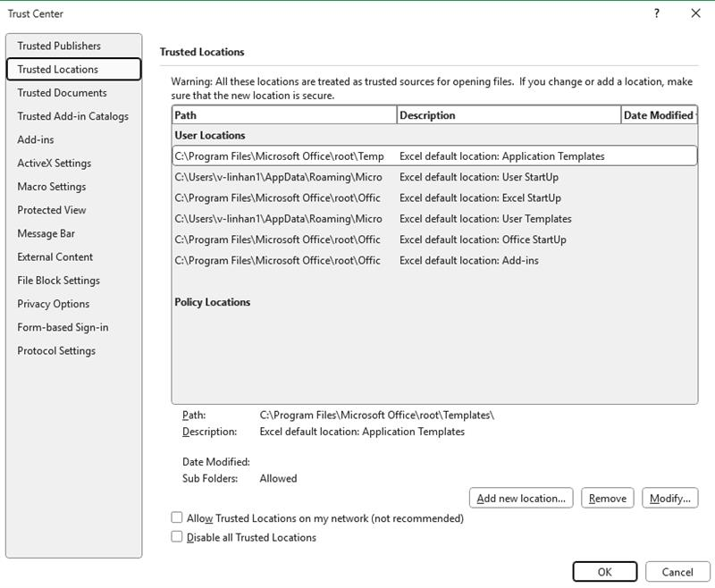Screen dimensions: 715x588
Task: Close the Trust Center dialog
Action: click(x=695, y=13)
